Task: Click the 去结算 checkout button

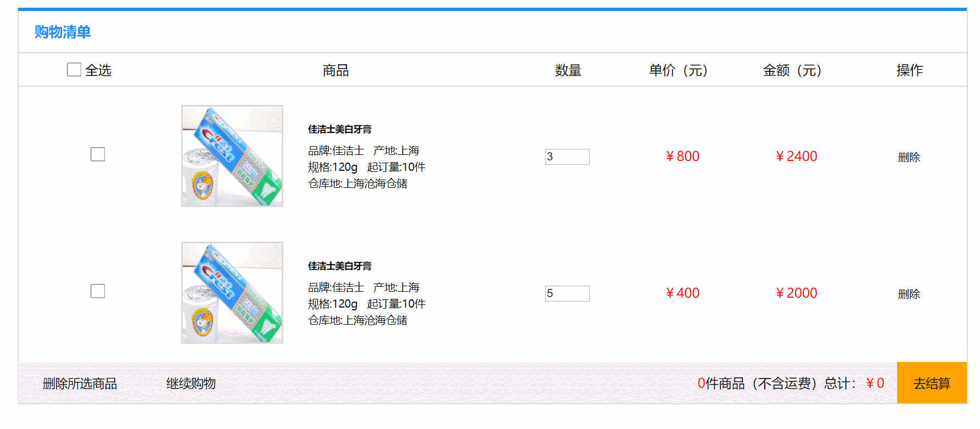Action: click(x=931, y=383)
